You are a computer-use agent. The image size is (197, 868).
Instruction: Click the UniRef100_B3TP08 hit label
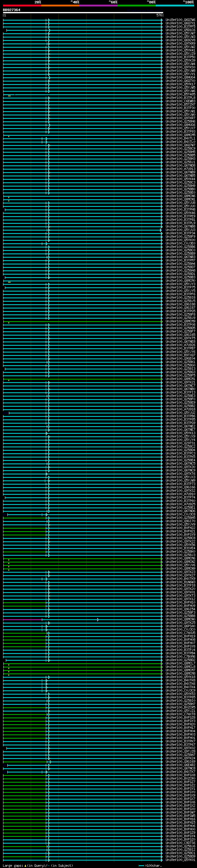click(x=180, y=325)
